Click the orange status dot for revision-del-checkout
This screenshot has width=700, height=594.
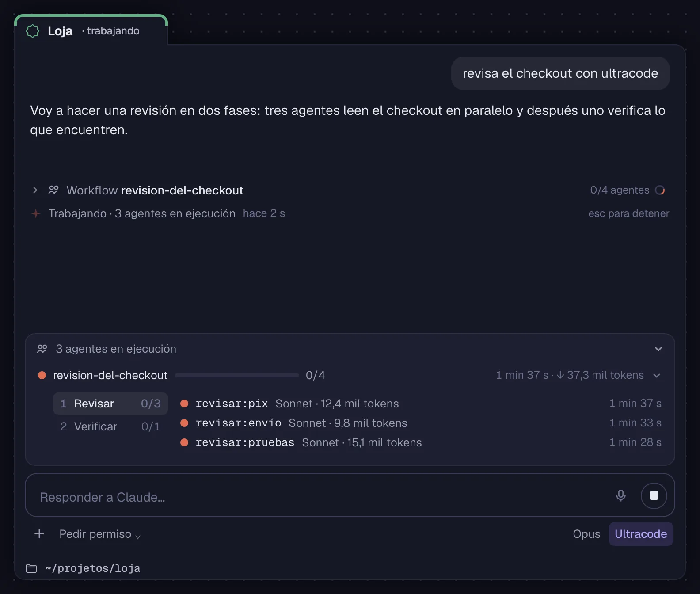42,375
